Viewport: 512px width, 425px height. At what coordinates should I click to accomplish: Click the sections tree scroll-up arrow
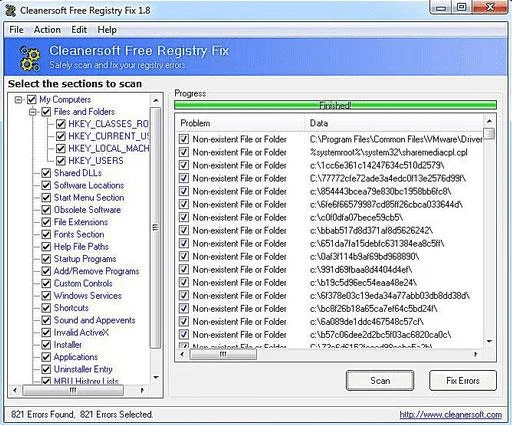click(x=155, y=100)
